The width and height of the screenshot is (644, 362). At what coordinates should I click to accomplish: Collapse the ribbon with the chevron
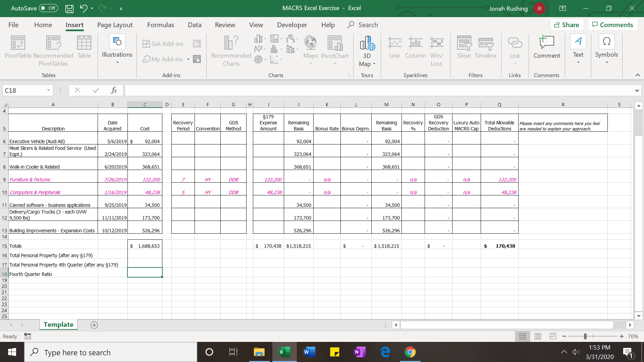click(x=638, y=75)
